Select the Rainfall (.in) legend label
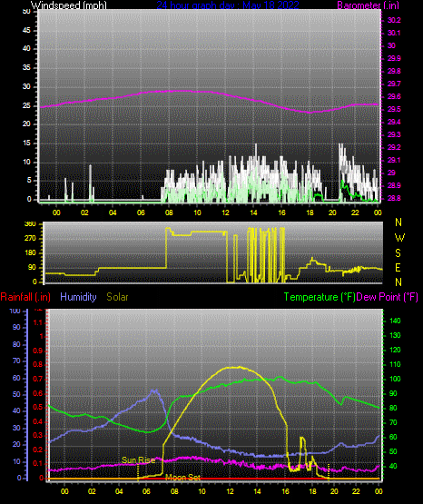This screenshot has width=423, height=504. tap(25, 297)
